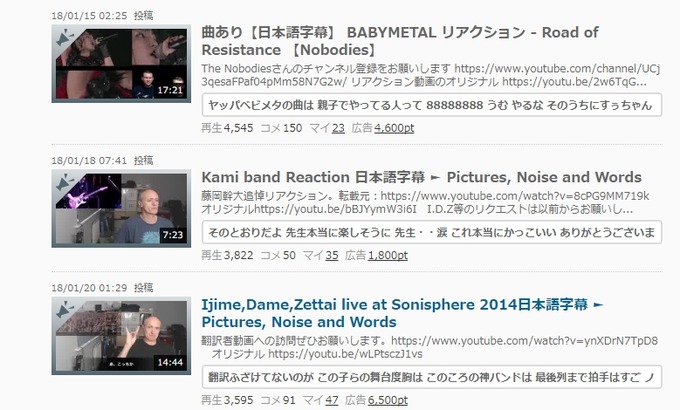Click megaphone icon on Road of Resistance thumbnail

[65, 38]
